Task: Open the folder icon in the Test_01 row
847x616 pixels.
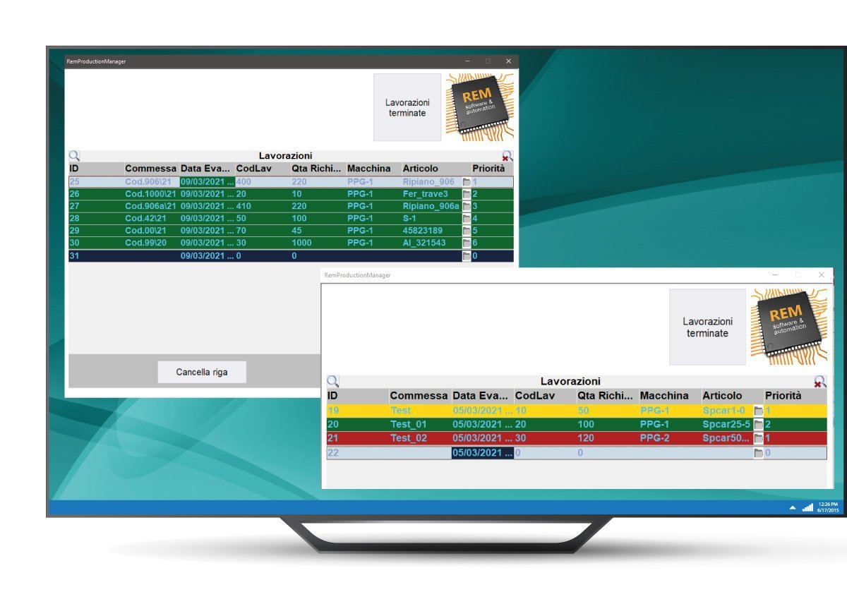Action: [x=759, y=425]
